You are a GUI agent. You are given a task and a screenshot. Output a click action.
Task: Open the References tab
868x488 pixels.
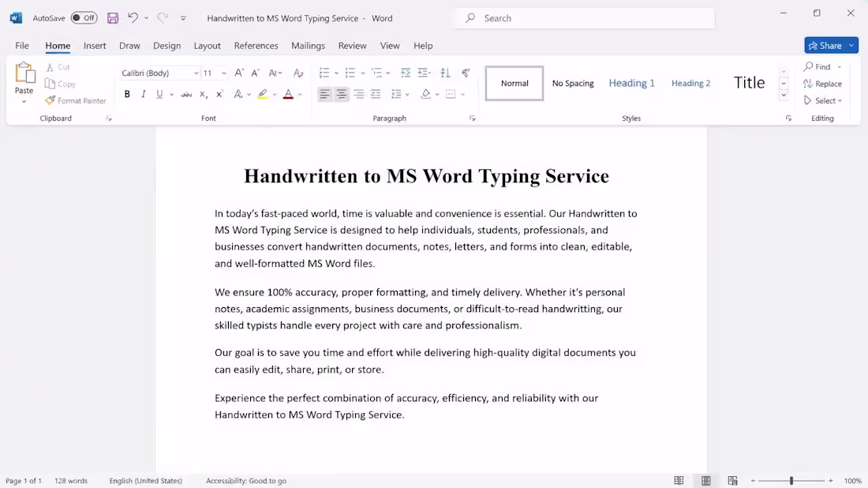click(256, 46)
